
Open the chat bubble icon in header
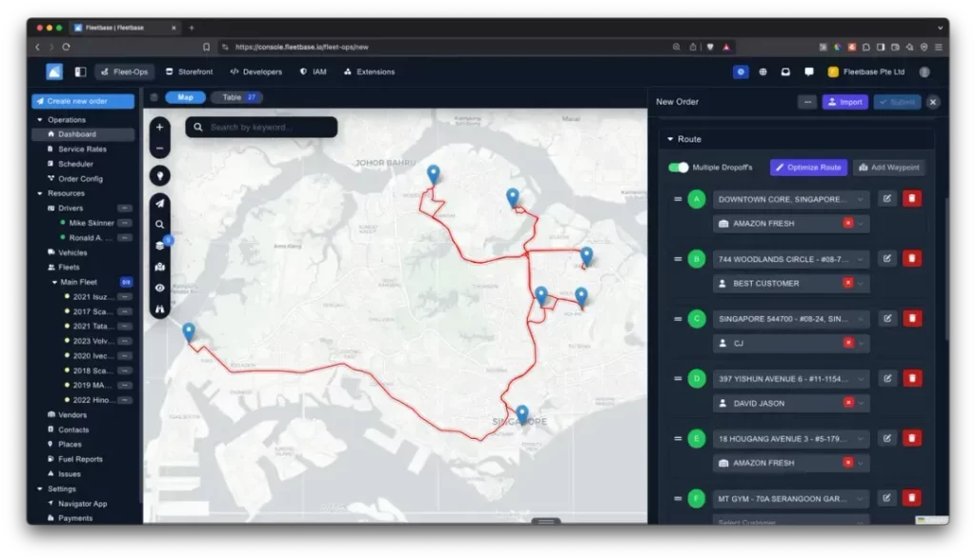click(808, 71)
